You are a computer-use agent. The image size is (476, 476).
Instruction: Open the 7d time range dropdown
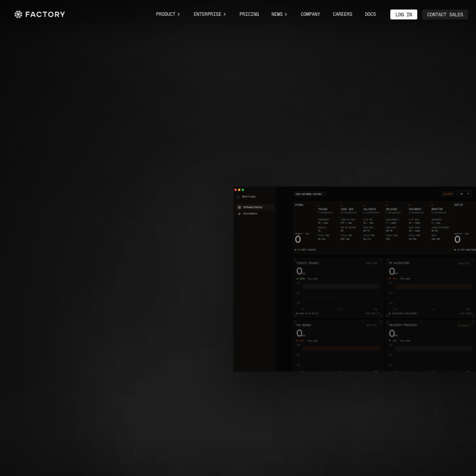[x=464, y=194]
